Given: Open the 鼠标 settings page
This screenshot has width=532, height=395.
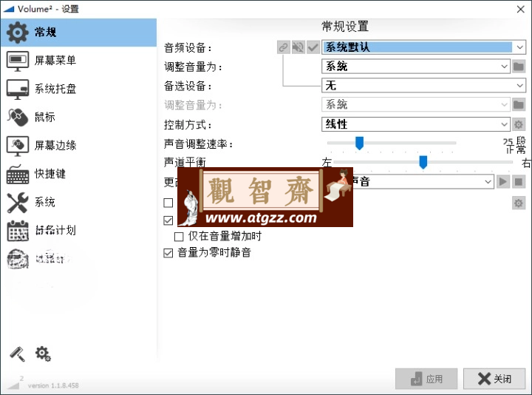Looking at the screenshot, I should tap(78, 117).
